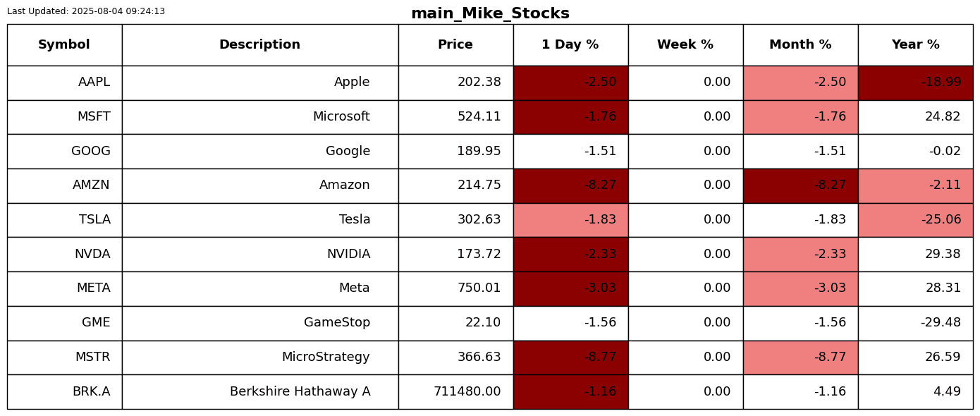980x416 pixels.
Task: Select the Price column header
Action: pos(455,45)
